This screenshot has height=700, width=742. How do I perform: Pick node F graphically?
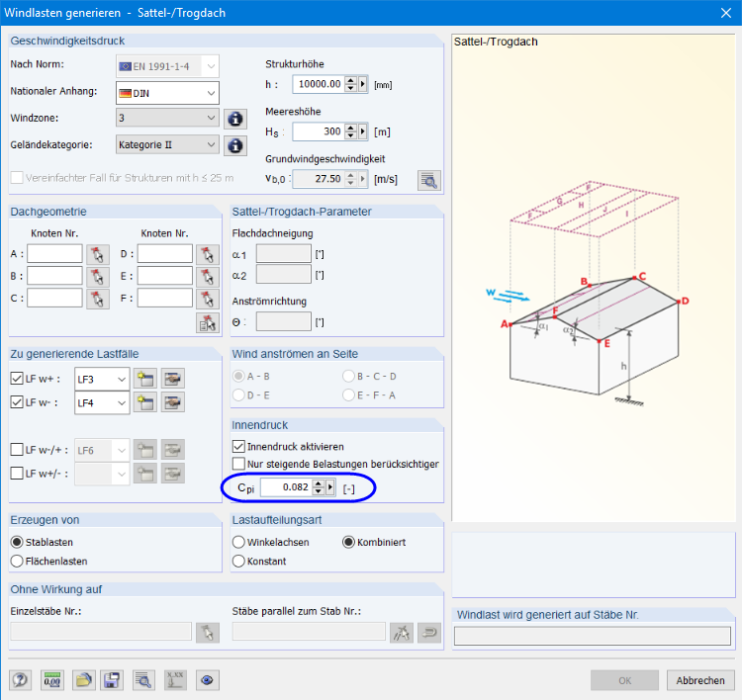click(x=208, y=299)
